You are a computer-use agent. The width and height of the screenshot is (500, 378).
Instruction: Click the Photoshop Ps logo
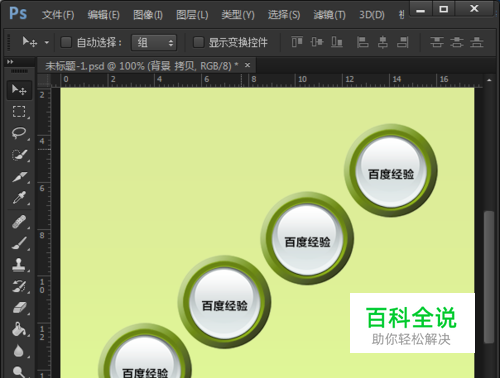[18, 14]
